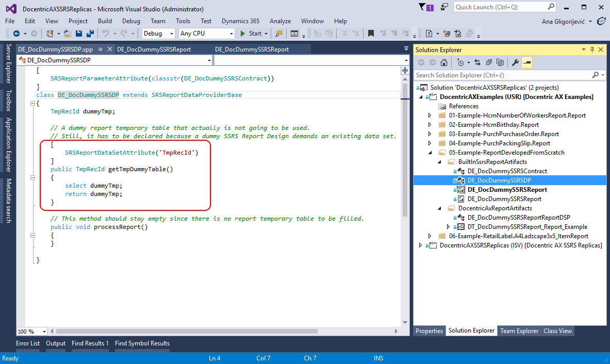Click the Navigate Backward toolbar arrow
Viewport: 610px width, 364px height.
coord(17,34)
